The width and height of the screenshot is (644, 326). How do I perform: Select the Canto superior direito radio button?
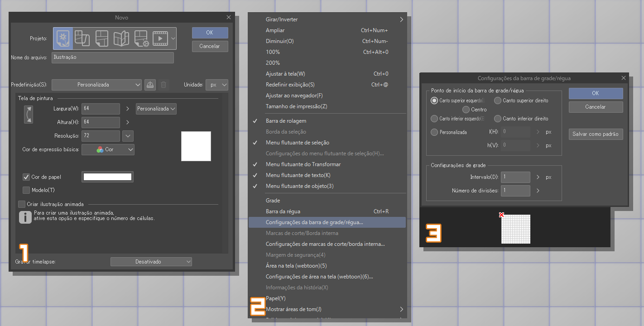pyautogui.click(x=498, y=101)
